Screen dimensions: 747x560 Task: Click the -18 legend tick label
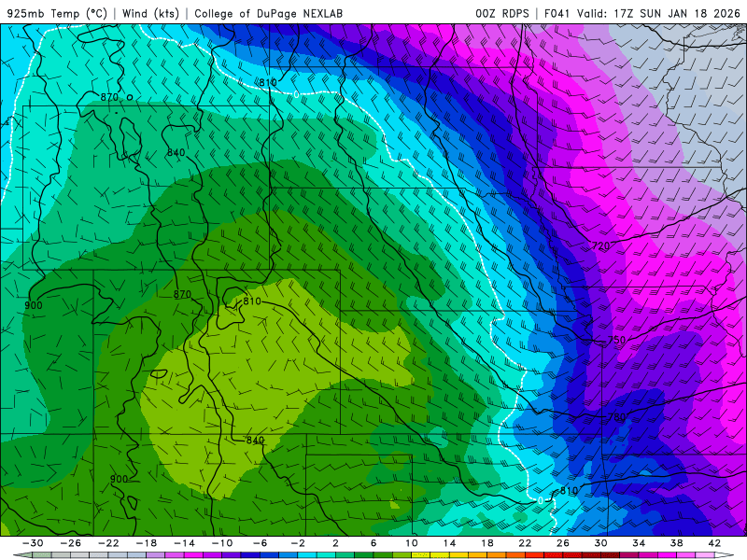147,543
